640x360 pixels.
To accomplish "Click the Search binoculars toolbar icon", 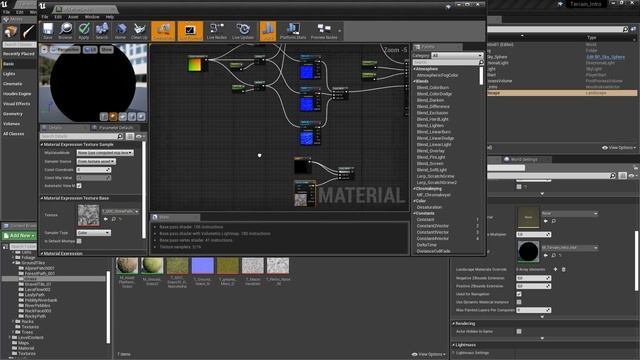I will click(102, 31).
